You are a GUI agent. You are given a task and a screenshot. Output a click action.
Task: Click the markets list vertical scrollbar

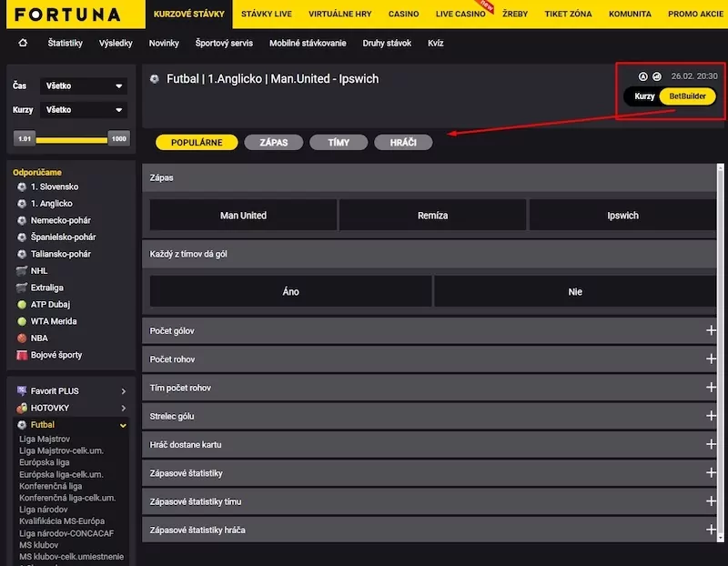(x=720, y=352)
